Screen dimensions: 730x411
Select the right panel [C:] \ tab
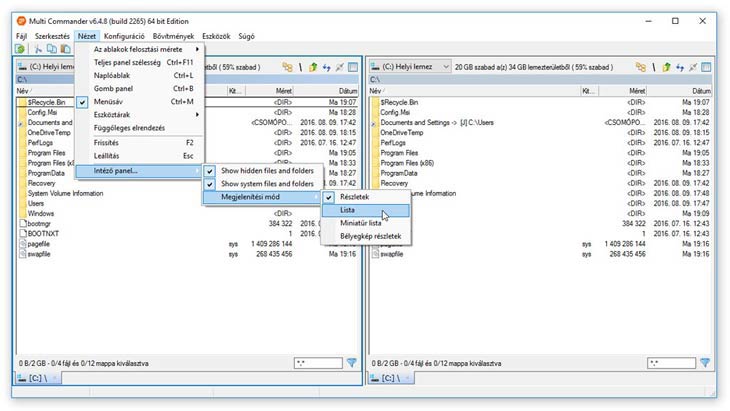coord(391,378)
